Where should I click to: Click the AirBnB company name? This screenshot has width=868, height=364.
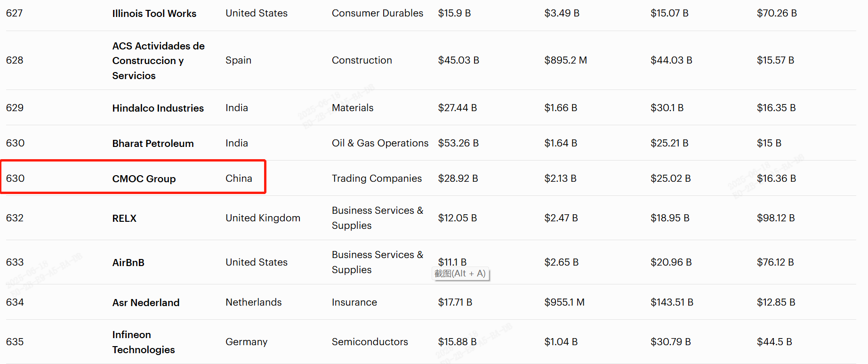pyautogui.click(x=128, y=263)
